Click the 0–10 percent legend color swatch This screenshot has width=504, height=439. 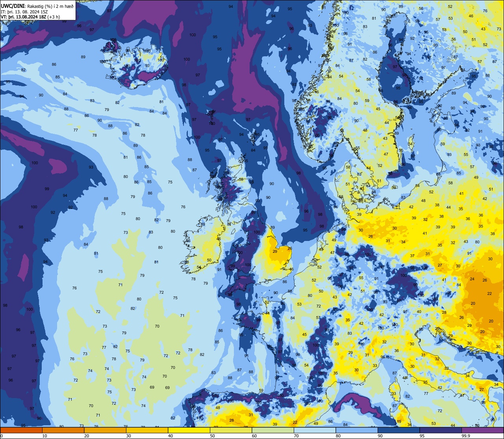[x=21, y=430]
